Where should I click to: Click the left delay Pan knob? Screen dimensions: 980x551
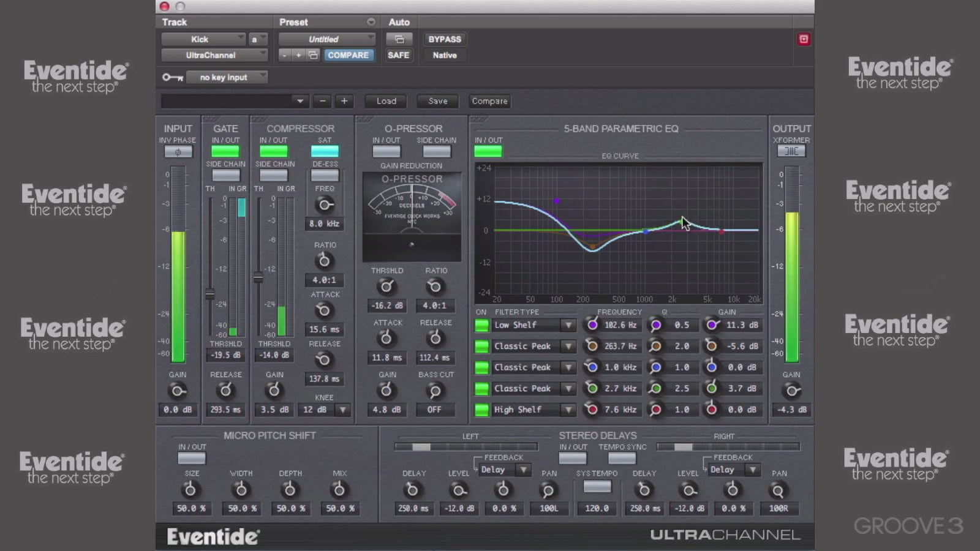point(548,490)
